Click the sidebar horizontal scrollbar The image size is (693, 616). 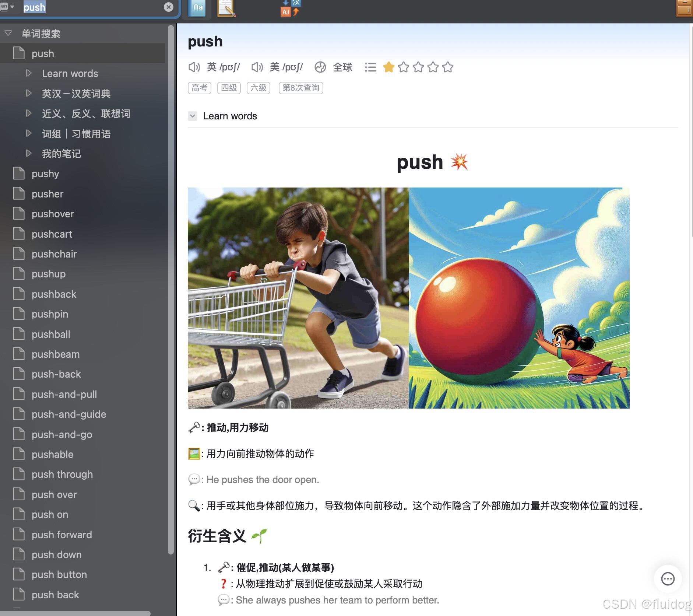pos(75,613)
